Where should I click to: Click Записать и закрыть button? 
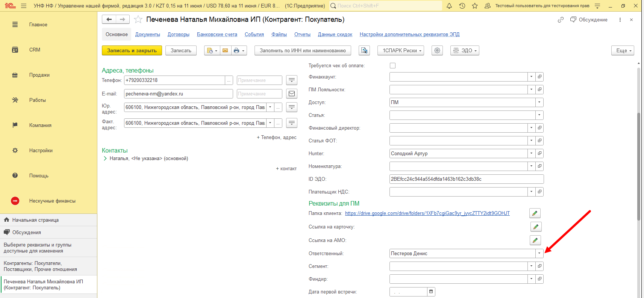click(132, 50)
